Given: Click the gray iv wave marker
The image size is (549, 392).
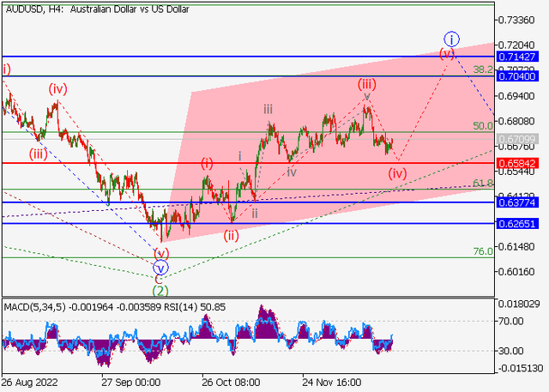Looking at the screenshot, I should pyautogui.click(x=293, y=172).
